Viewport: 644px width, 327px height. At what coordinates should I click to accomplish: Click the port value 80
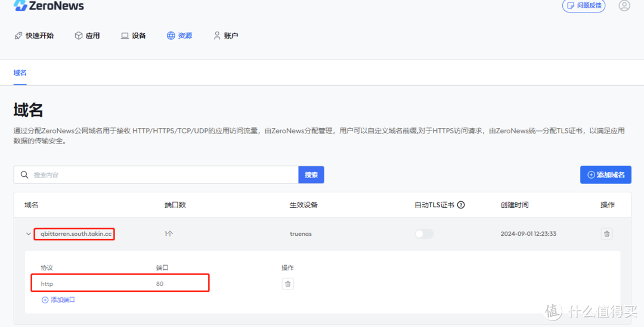(x=160, y=284)
